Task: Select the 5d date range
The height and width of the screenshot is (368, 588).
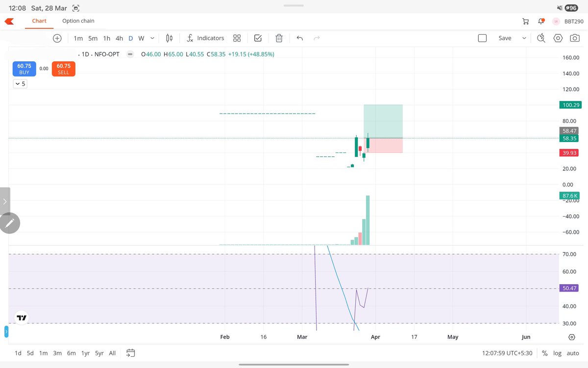Action: point(30,353)
